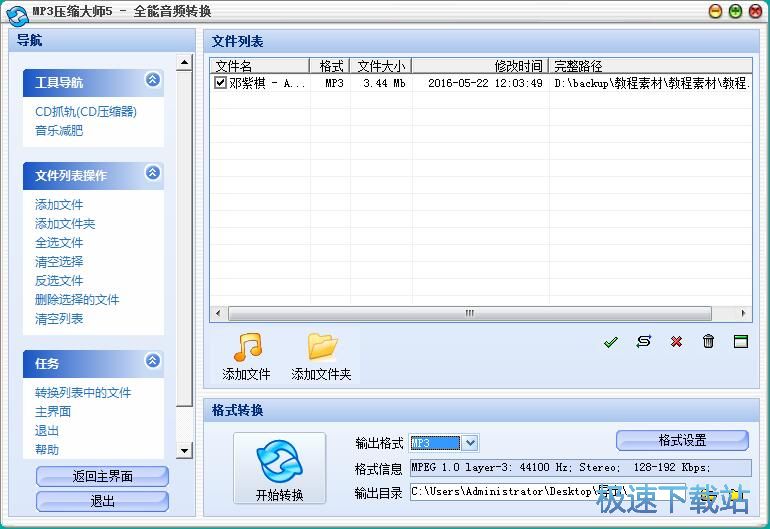Select the D:\backup path cell

pos(651,83)
